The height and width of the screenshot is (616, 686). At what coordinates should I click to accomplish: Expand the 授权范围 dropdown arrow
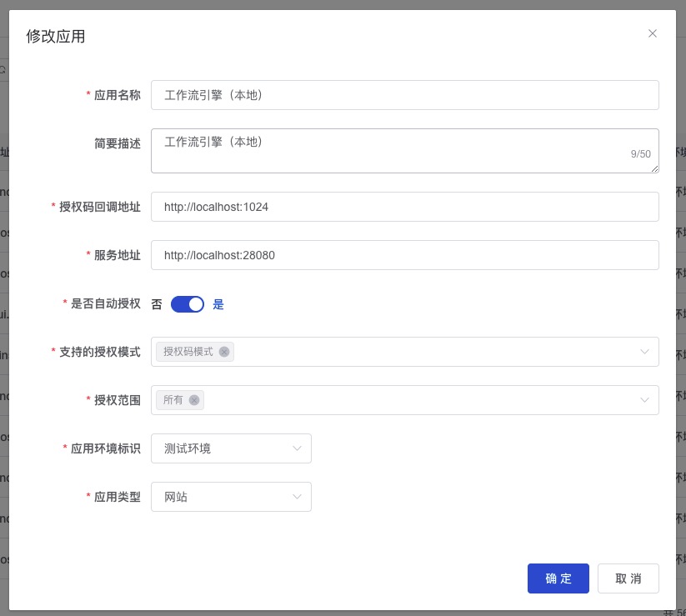click(x=644, y=400)
